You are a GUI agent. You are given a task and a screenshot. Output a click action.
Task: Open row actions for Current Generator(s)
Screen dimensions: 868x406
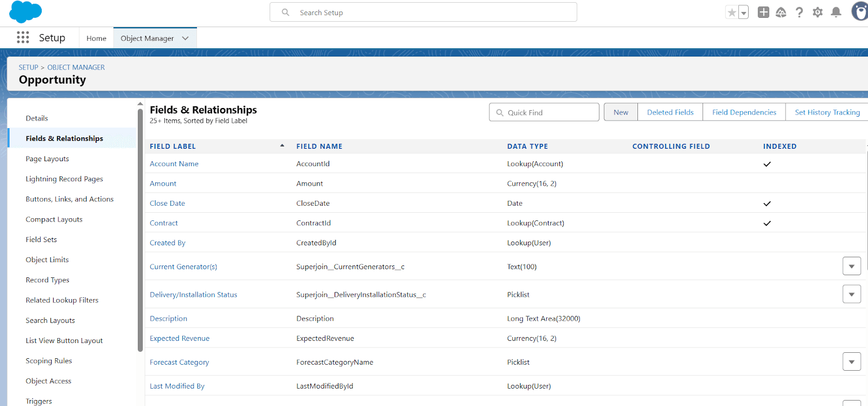pos(851,267)
